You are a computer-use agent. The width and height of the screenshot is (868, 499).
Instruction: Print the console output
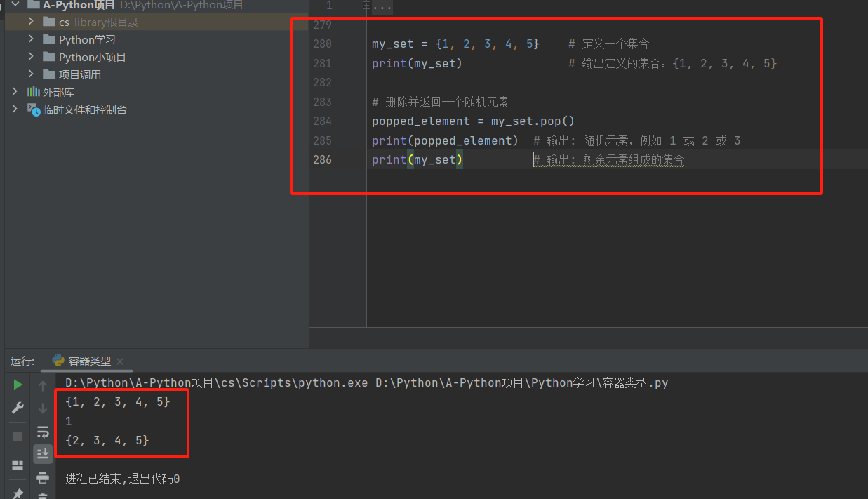(x=43, y=477)
